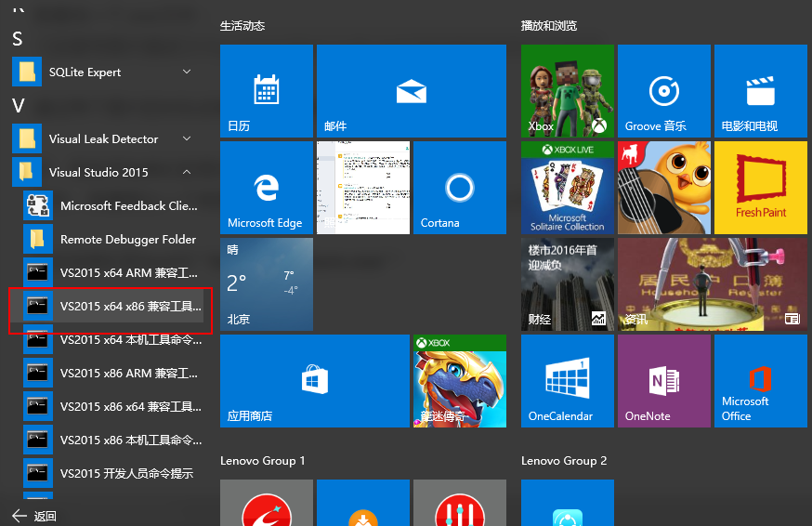Jump via the letter V header
Image resolution: width=812 pixels, height=526 pixels.
pyautogui.click(x=19, y=106)
